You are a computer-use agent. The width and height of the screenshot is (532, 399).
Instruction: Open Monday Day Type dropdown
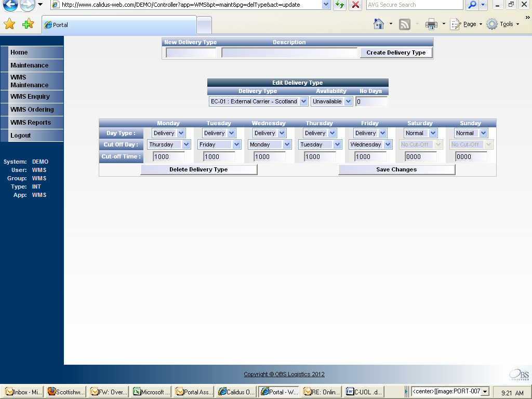click(x=168, y=133)
